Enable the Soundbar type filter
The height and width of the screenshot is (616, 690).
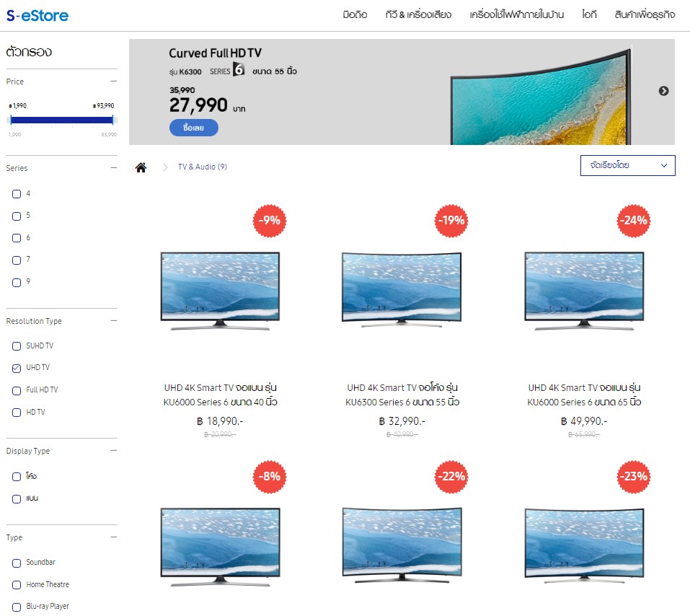coord(17,563)
